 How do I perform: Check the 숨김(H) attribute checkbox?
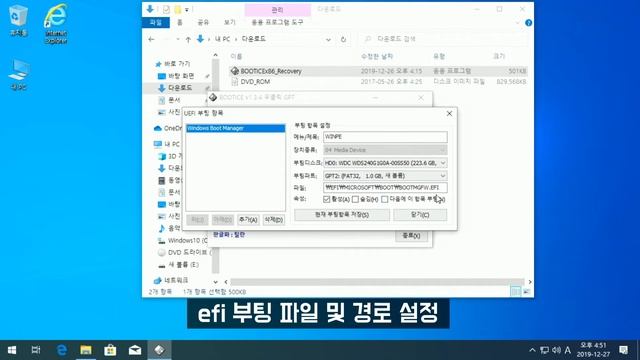point(355,199)
